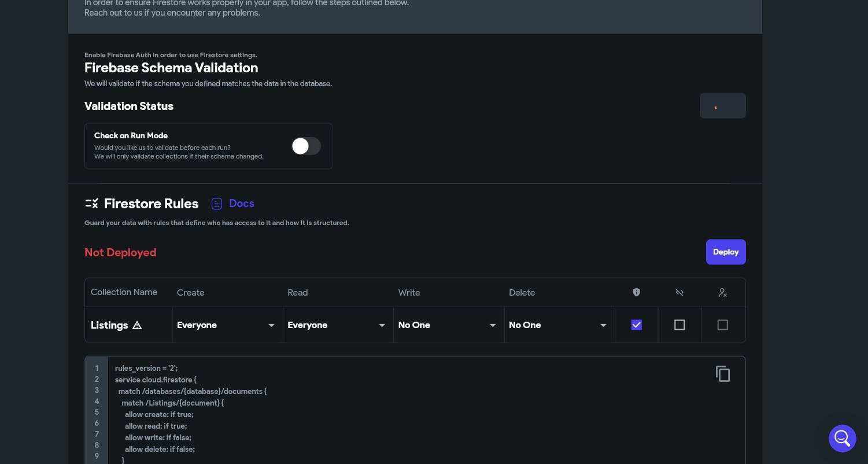The image size is (868, 464).
Task: Open the Create permission dropdown
Action: (x=227, y=325)
